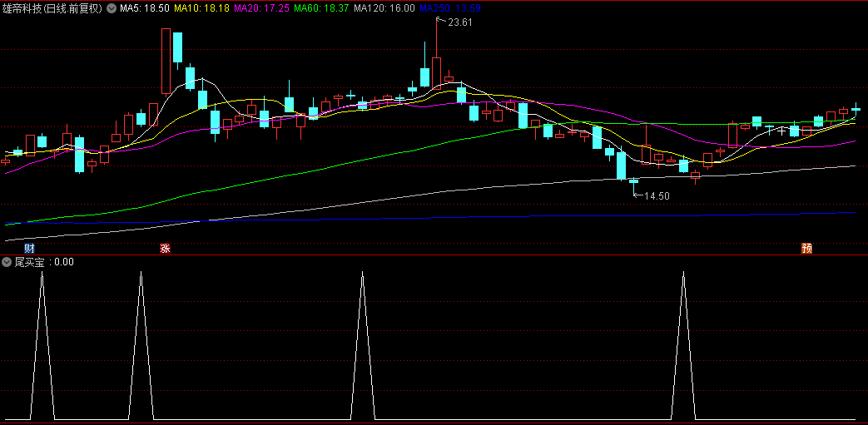Expand the 尾买宝 indicator options arrow
The image size is (868, 425).
click(x=7, y=262)
